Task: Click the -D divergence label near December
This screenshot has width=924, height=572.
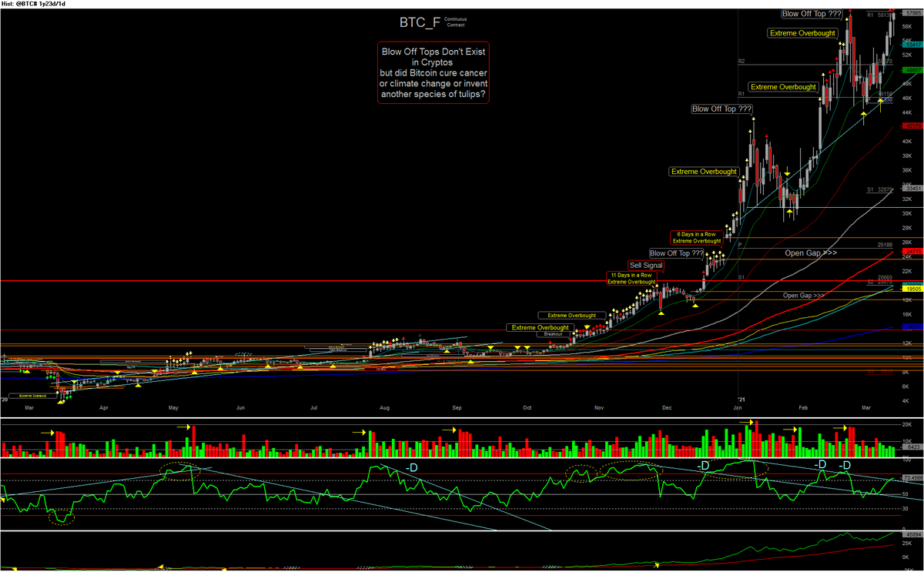Action: point(702,467)
